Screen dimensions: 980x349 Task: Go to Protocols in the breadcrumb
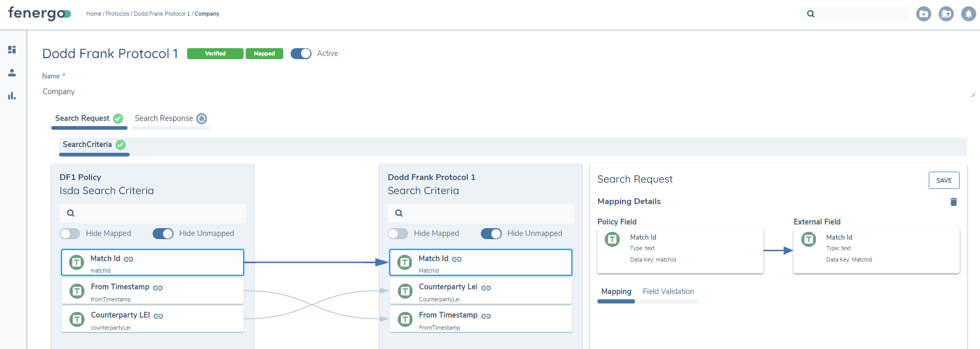[118, 14]
